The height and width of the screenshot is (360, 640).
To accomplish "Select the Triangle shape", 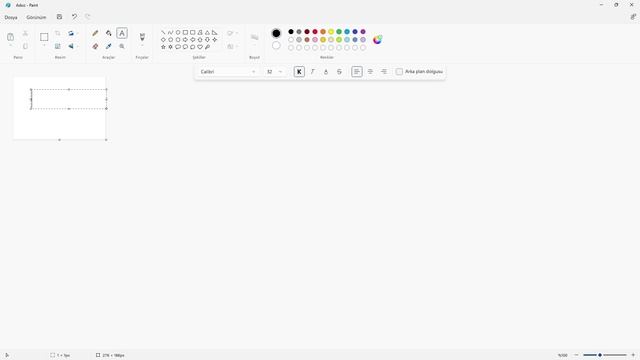I will coord(207,32).
